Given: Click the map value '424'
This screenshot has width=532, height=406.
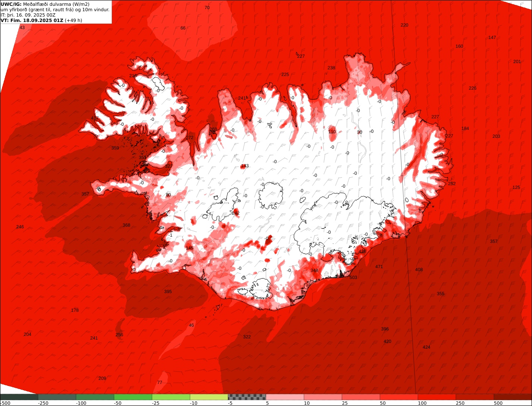Looking at the screenshot, I should click(426, 347).
